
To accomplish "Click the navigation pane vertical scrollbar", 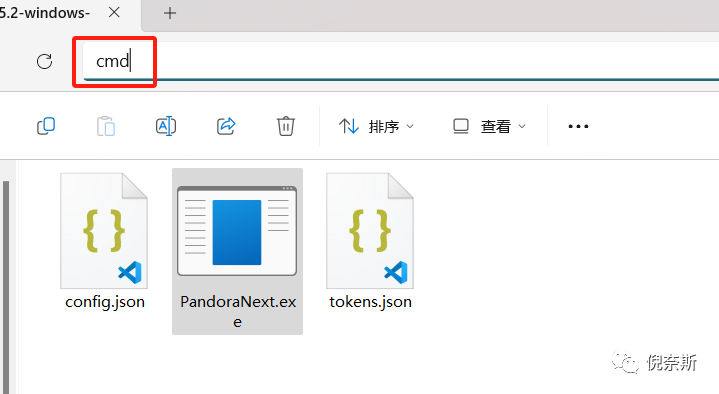I will click(6, 287).
